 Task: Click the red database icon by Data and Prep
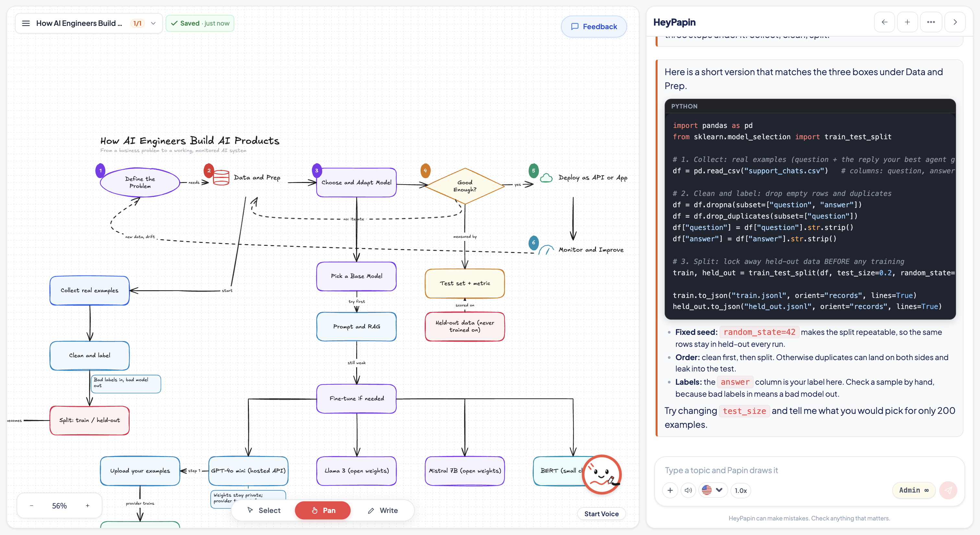(221, 177)
